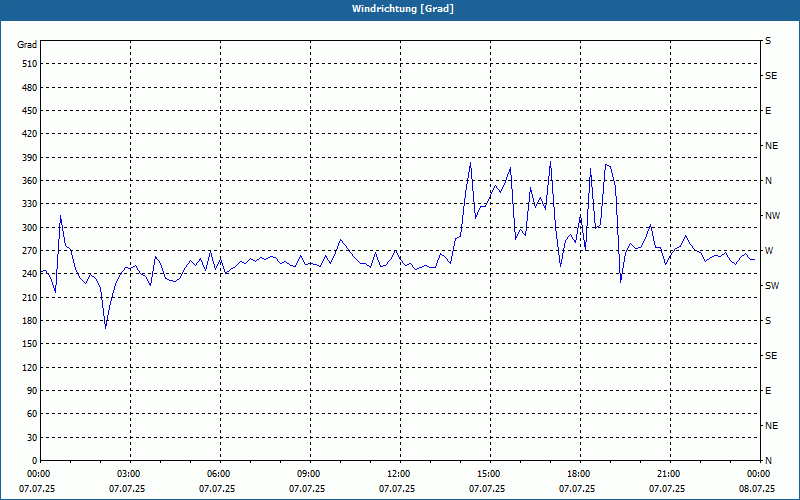Select the 210 y-axis value
This screenshot has width=800, height=500.
[x=30, y=297]
